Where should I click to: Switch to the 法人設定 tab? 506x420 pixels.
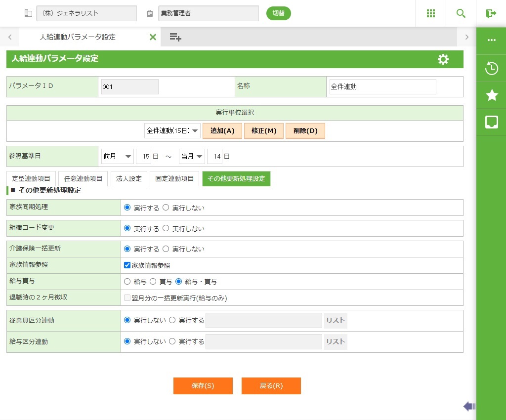pyautogui.click(x=128, y=179)
